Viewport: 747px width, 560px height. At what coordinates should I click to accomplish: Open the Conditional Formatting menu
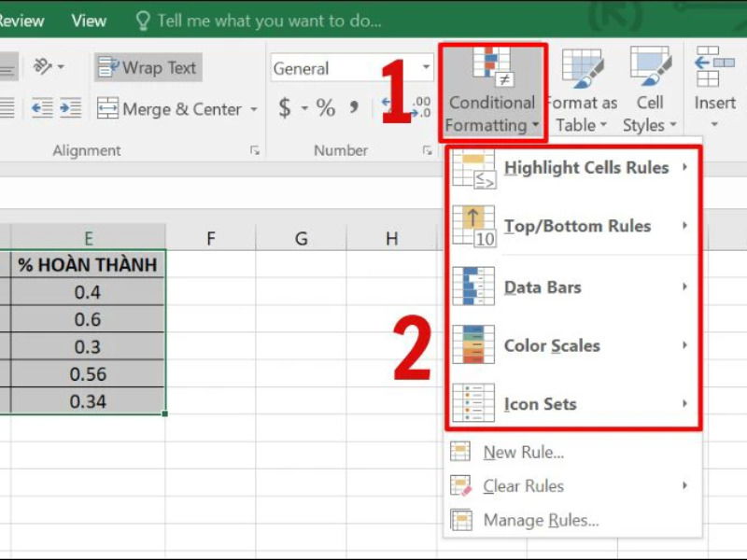tap(493, 91)
